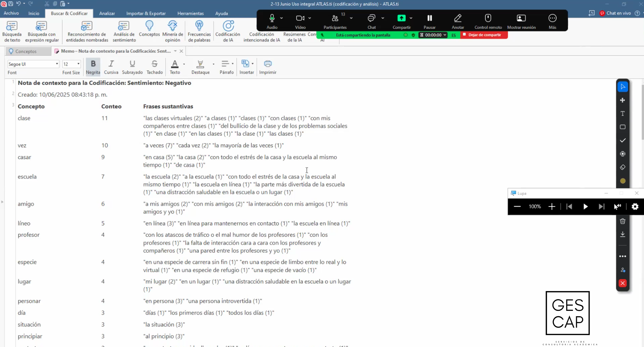This screenshot has width=644, height=347.
Task: Save annotations with download icon
Action: 622,234
